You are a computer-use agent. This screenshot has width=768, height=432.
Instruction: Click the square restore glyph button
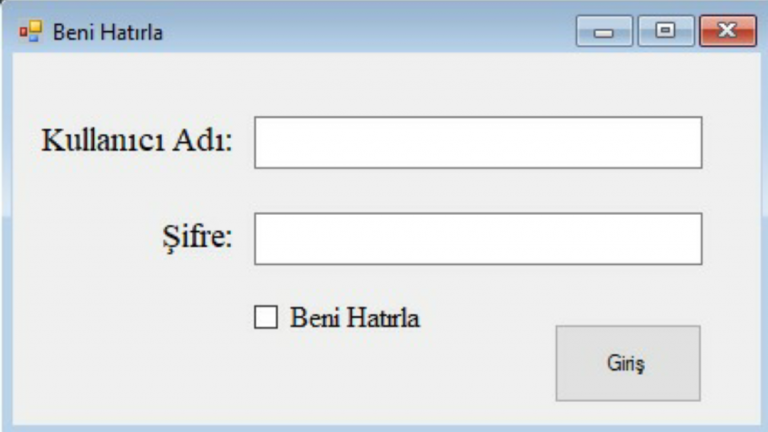click(x=666, y=30)
